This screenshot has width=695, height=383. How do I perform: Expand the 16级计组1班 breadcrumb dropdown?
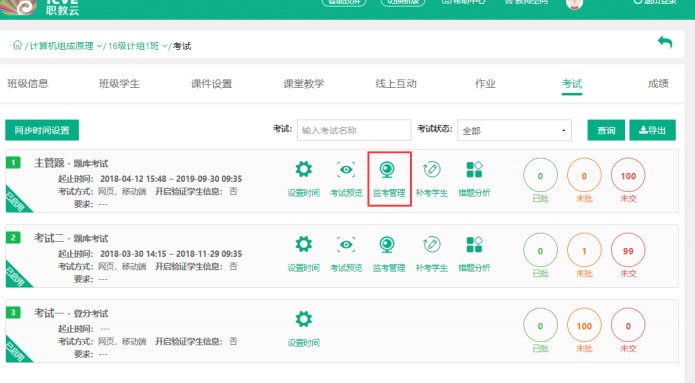click(x=164, y=46)
